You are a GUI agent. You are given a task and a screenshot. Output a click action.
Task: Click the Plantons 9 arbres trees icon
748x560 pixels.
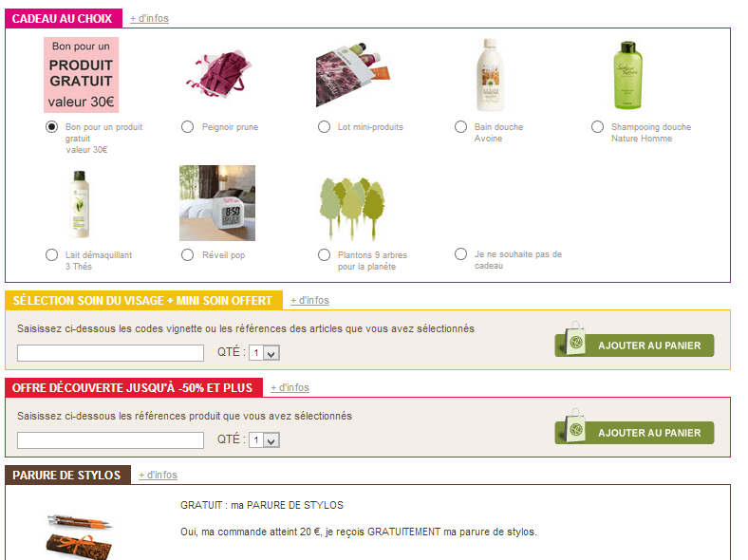click(x=352, y=209)
